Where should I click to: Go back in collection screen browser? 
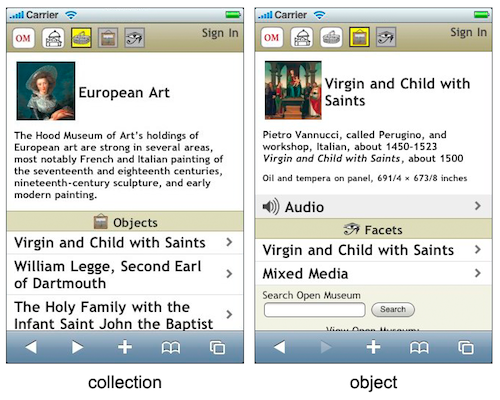(x=31, y=347)
